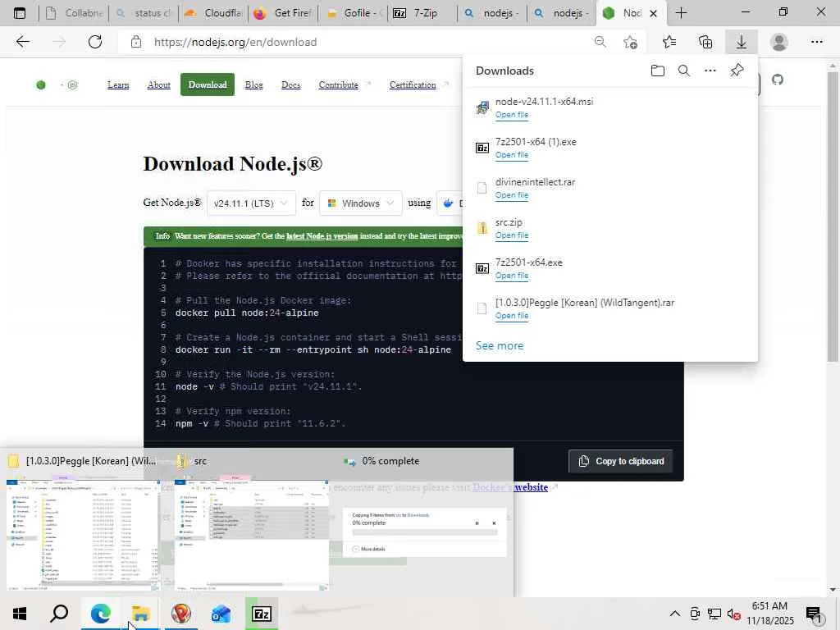This screenshot has height=630, width=840.
Task: Open file for Peggle Korean WildTangent.rar
Action: pyautogui.click(x=512, y=316)
